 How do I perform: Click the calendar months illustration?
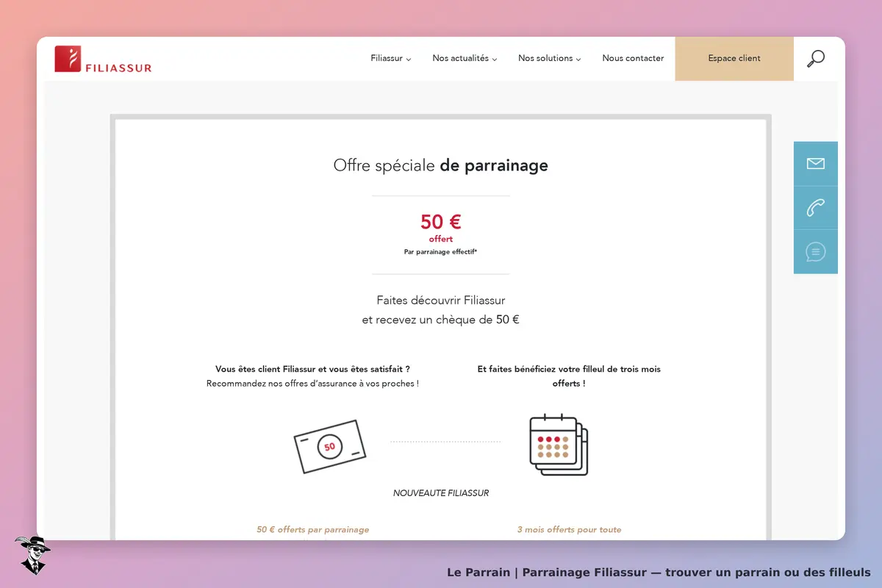tap(559, 445)
